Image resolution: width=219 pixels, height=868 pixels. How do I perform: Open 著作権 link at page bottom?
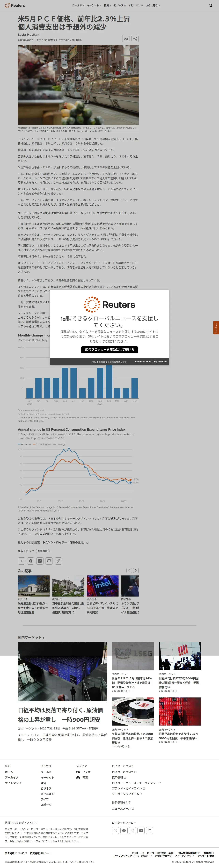[209, 853]
